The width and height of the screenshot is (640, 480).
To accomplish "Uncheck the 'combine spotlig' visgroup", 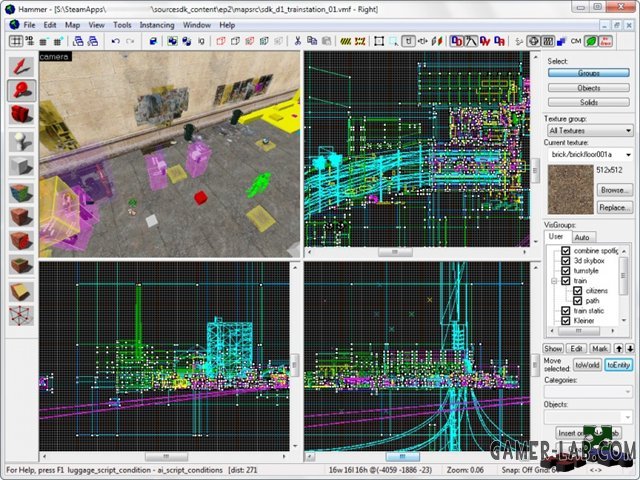I will (566, 251).
